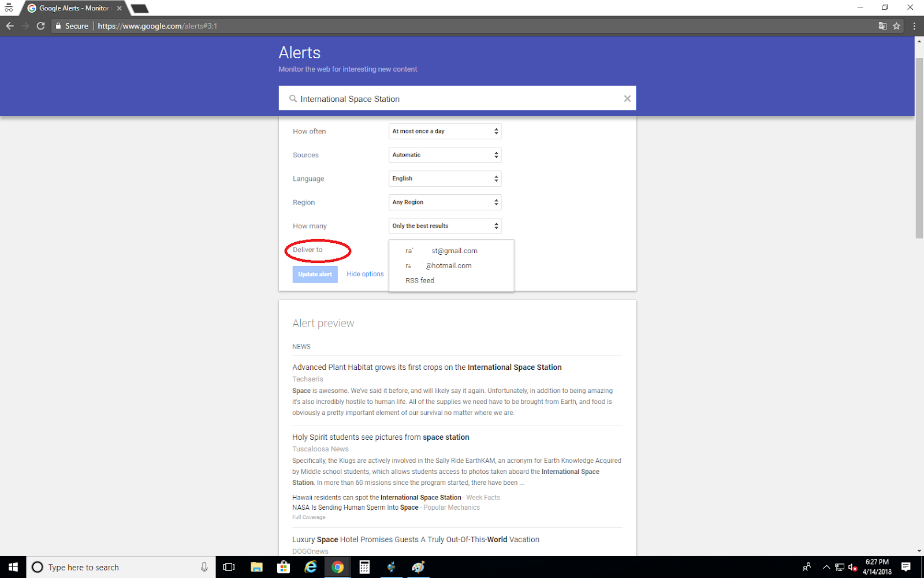Open the translate page icon in address bar
924x578 pixels.
(x=882, y=26)
